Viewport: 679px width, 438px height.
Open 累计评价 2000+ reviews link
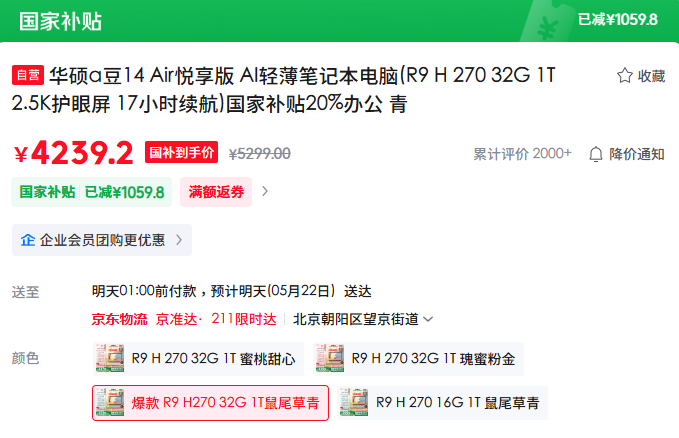click(x=522, y=154)
